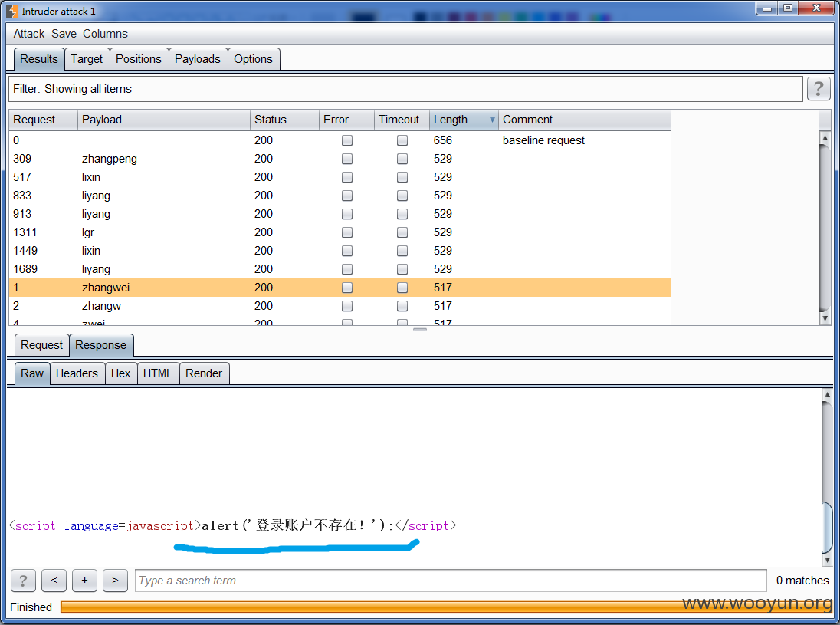Image resolution: width=840 pixels, height=625 pixels.
Task: Toggle Timeout checkbox for baseline request row
Action: click(x=402, y=140)
